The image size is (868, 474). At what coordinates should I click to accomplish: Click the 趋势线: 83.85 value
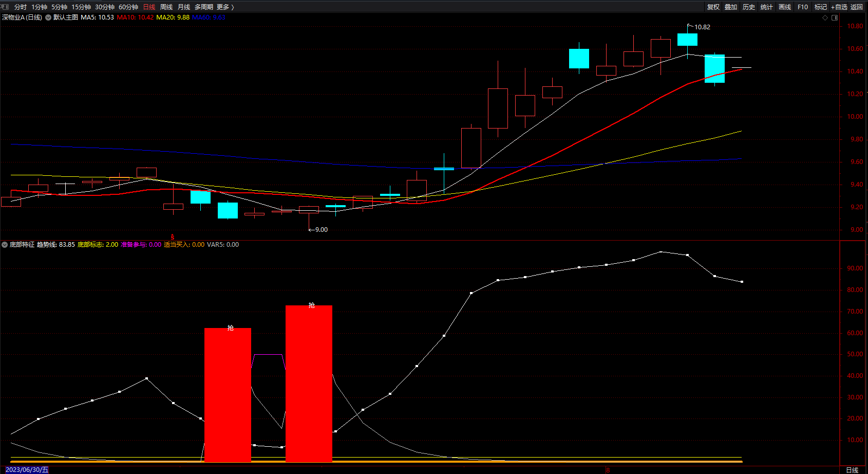pyautogui.click(x=56, y=245)
